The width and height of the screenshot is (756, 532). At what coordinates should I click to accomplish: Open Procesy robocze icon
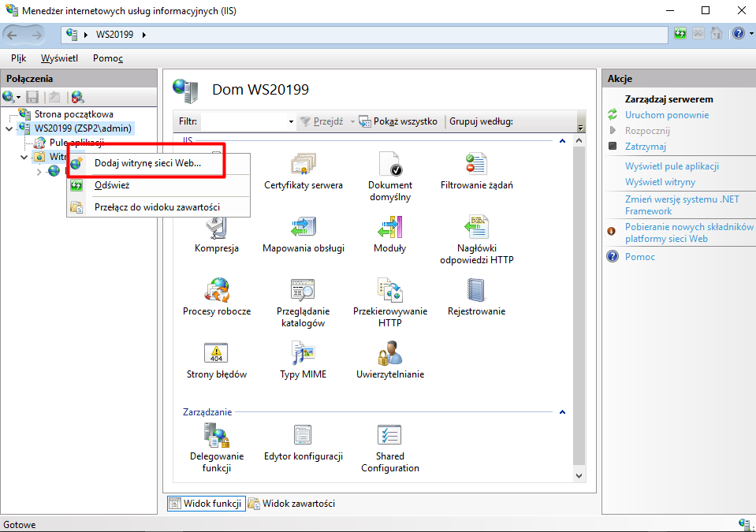[216, 291]
